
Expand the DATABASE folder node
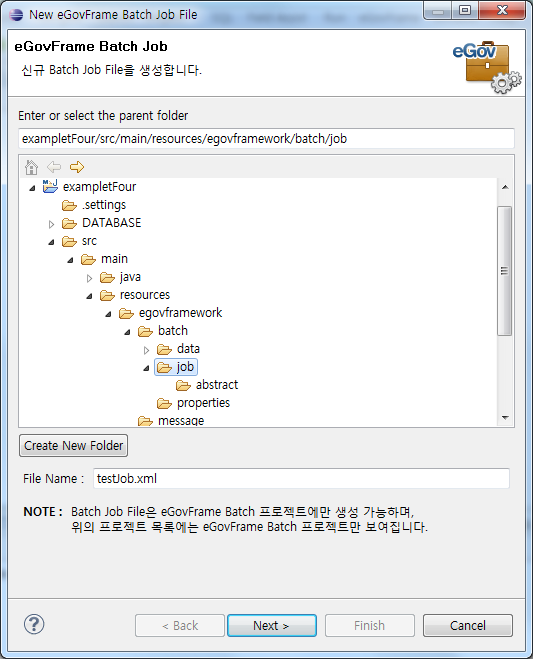click(51, 224)
